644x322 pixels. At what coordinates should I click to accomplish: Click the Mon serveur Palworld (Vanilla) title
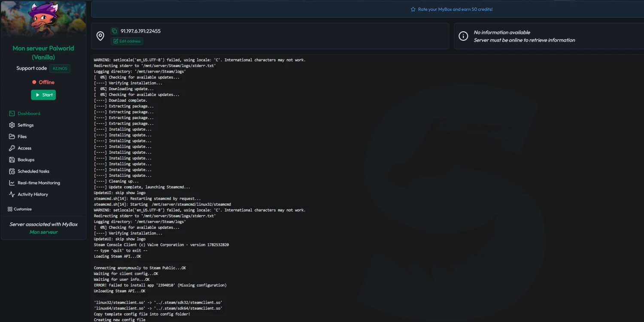pyautogui.click(x=43, y=52)
